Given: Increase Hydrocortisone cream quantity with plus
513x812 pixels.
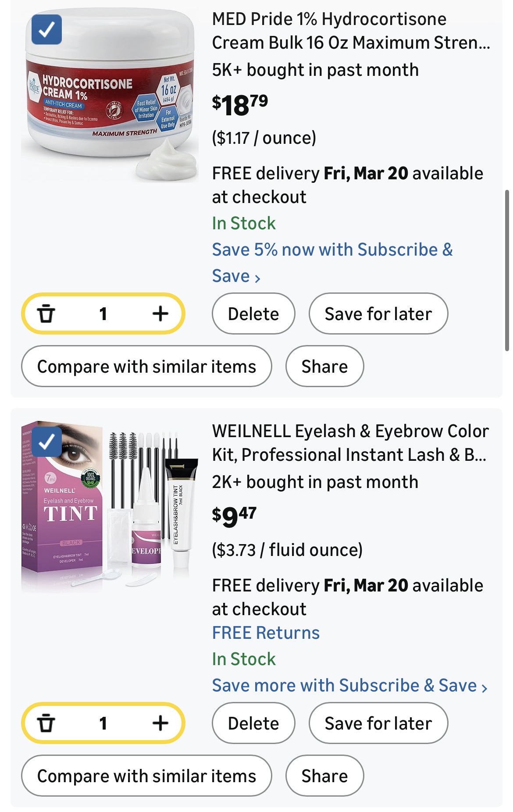Looking at the screenshot, I should pyautogui.click(x=160, y=313).
